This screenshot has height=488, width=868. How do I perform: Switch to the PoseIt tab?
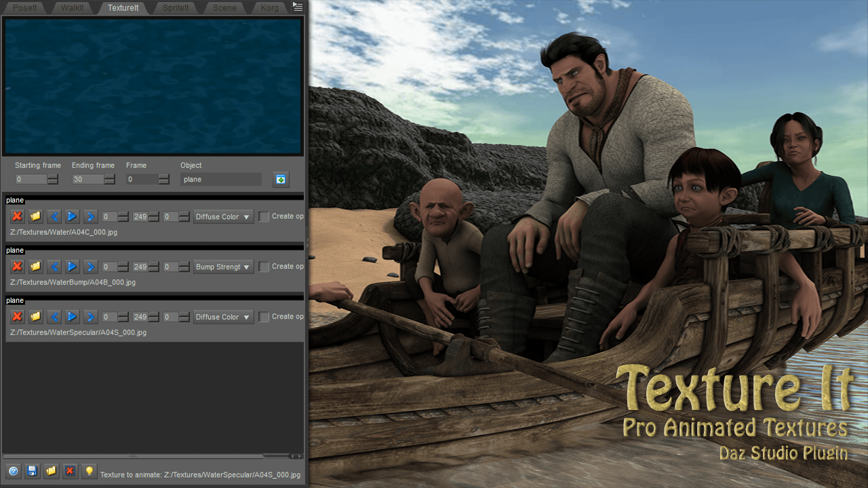(25, 8)
